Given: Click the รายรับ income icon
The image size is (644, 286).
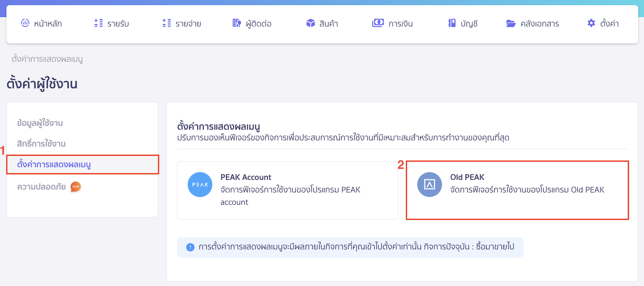Looking at the screenshot, I should [98, 23].
